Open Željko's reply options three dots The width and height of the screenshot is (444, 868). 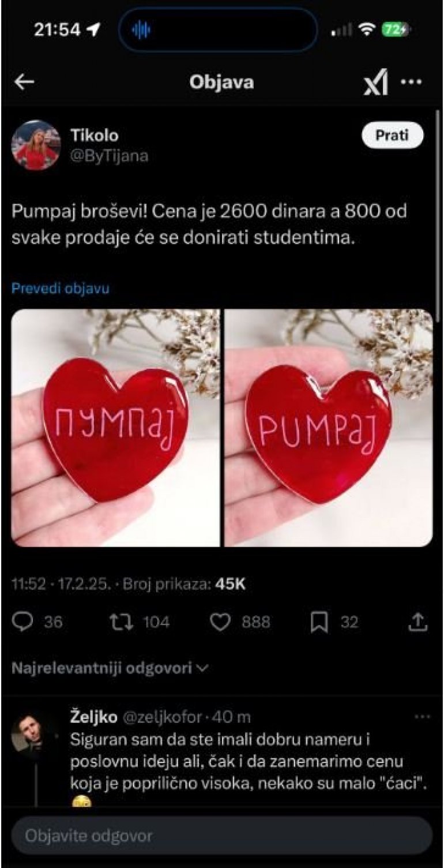[423, 716]
